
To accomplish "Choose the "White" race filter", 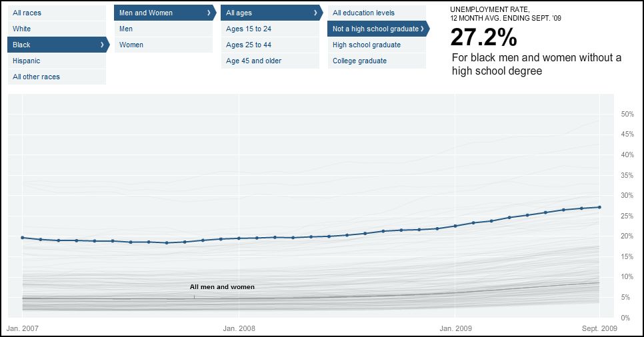I will point(22,29).
